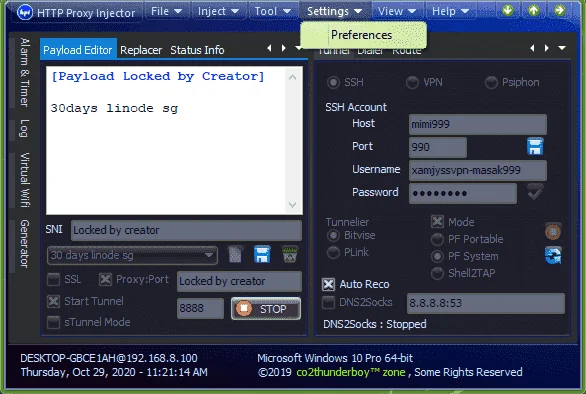
Task: Click the SSH Host field
Action: 478,124
